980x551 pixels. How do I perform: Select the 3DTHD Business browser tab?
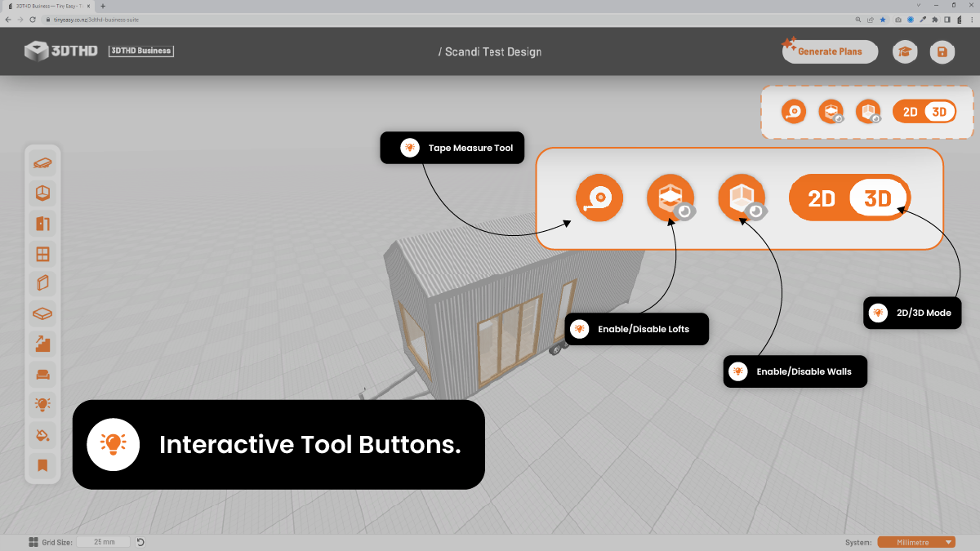coord(47,6)
